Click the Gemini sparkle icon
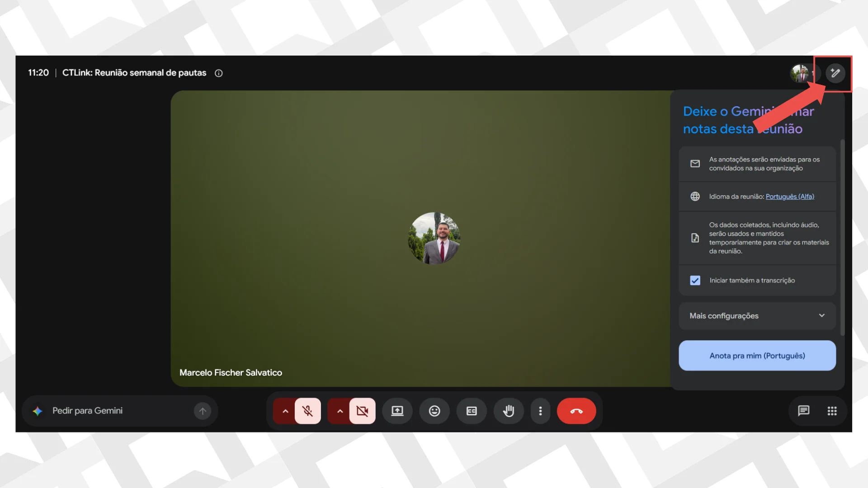Image resolution: width=868 pixels, height=488 pixels. tap(38, 411)
